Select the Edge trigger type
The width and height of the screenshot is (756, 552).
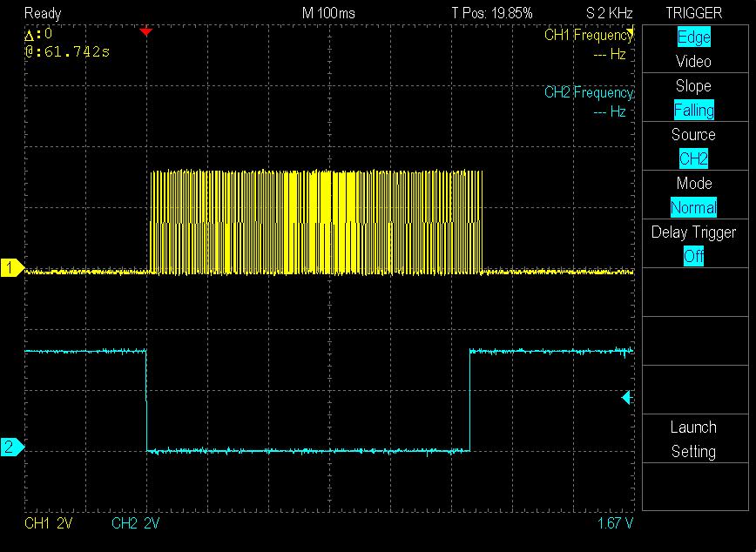[x=693, y=37]
